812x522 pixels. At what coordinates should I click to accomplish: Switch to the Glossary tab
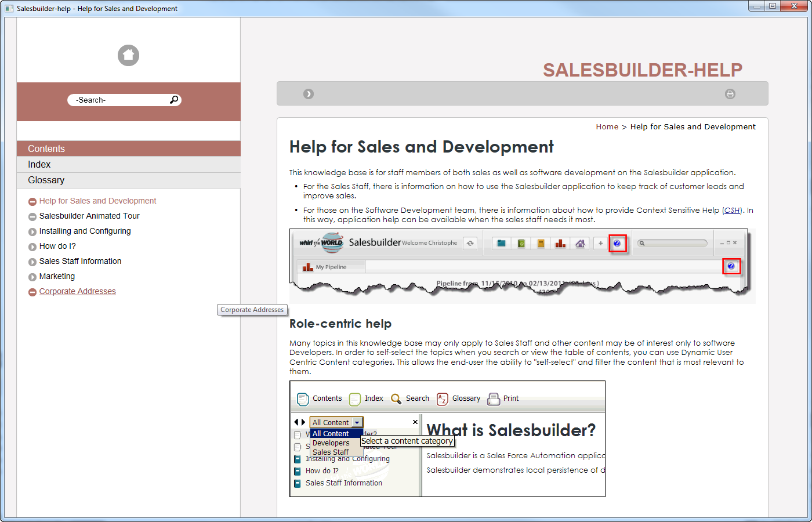point(128,180)
